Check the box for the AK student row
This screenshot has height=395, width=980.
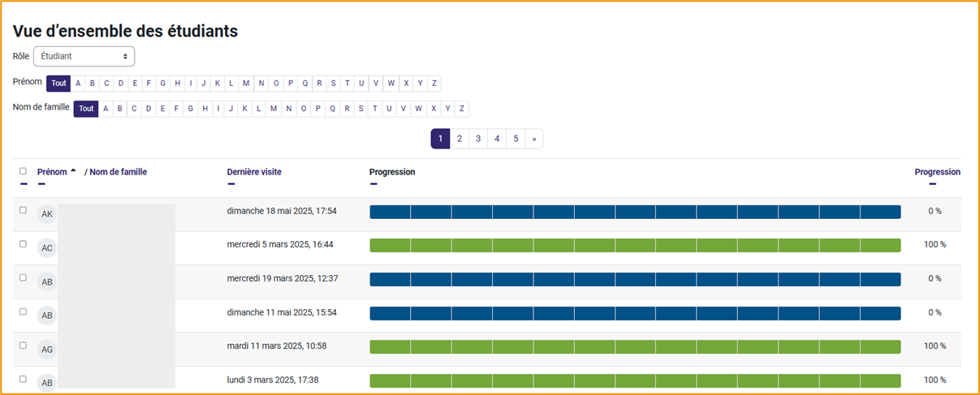pyautogui.click(x=23, y=210)
